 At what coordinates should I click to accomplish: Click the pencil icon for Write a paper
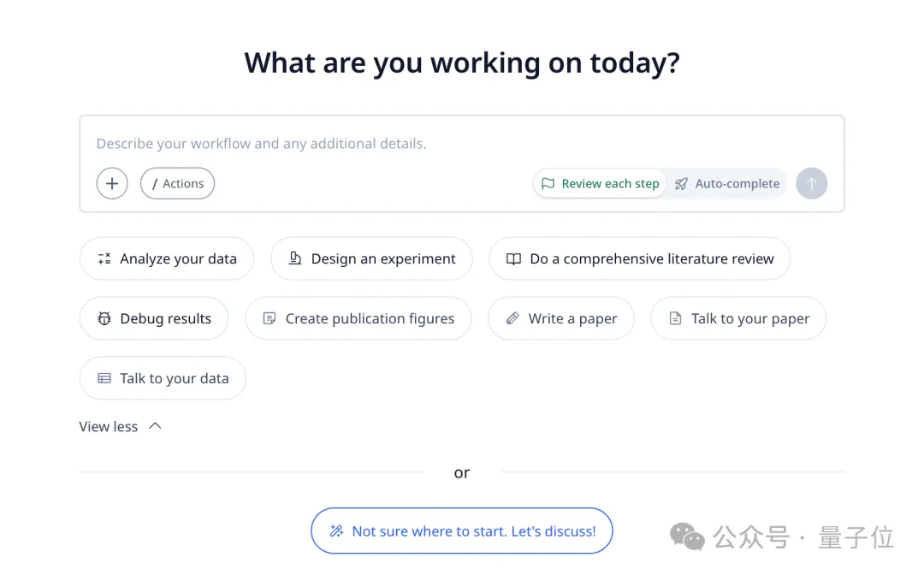(x=512, y=318)
